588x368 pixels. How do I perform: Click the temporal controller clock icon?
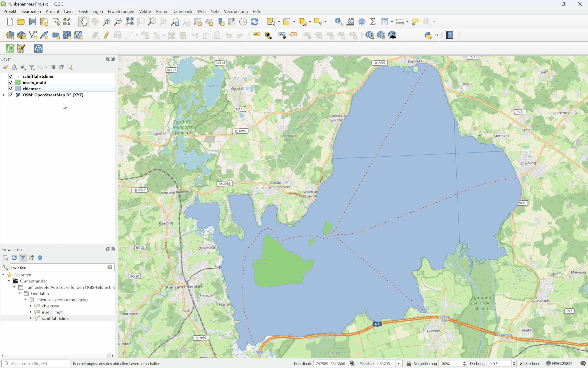tap(243, 22)
